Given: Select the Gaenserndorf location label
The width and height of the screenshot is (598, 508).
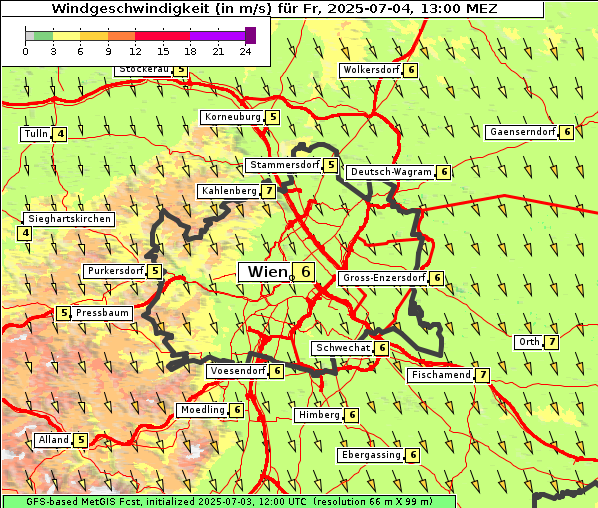Looking at the screenshot, I should point(522,132).
